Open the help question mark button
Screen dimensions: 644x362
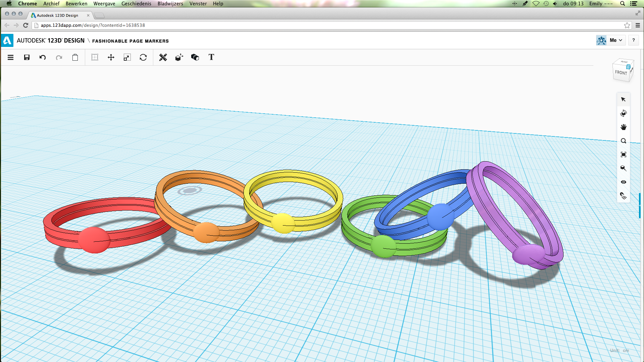point(634,40)
